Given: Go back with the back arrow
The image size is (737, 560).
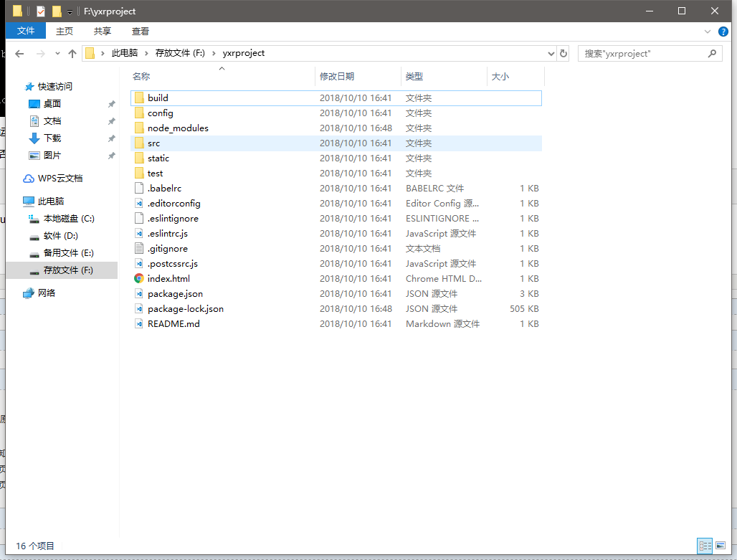Looking at the screenshot, I should (19, 54).
